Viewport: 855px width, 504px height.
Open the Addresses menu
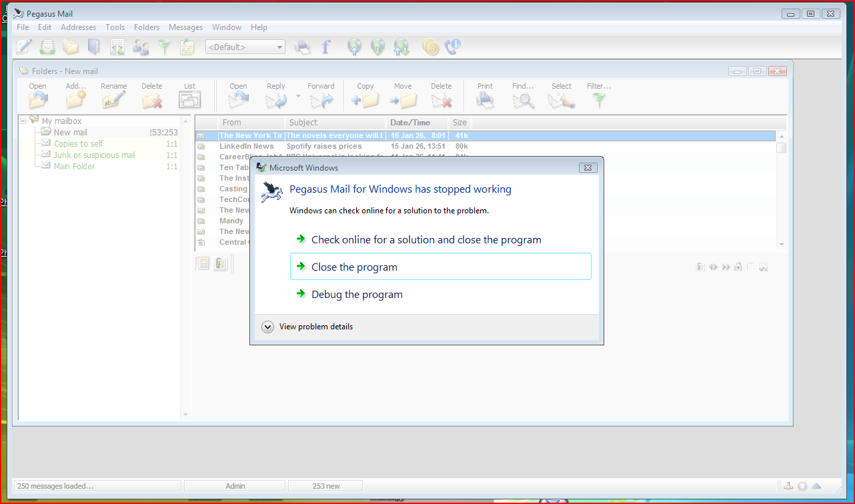[78, 27]
